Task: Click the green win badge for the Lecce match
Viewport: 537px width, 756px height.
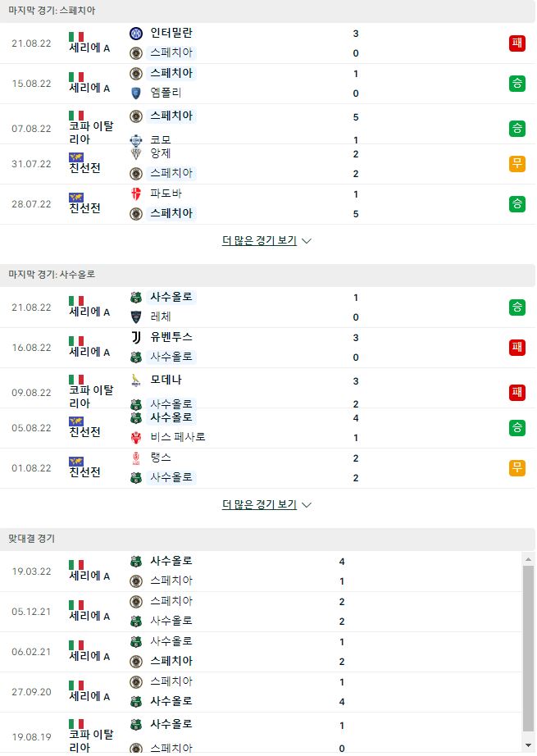Action: pyautogui.click(x=517, y=307)
